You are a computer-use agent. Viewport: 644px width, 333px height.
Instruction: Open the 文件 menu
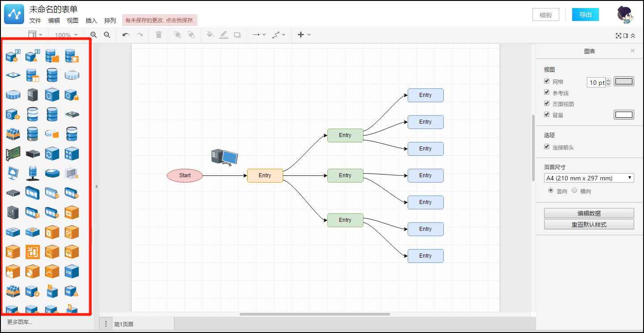point(35,21)
